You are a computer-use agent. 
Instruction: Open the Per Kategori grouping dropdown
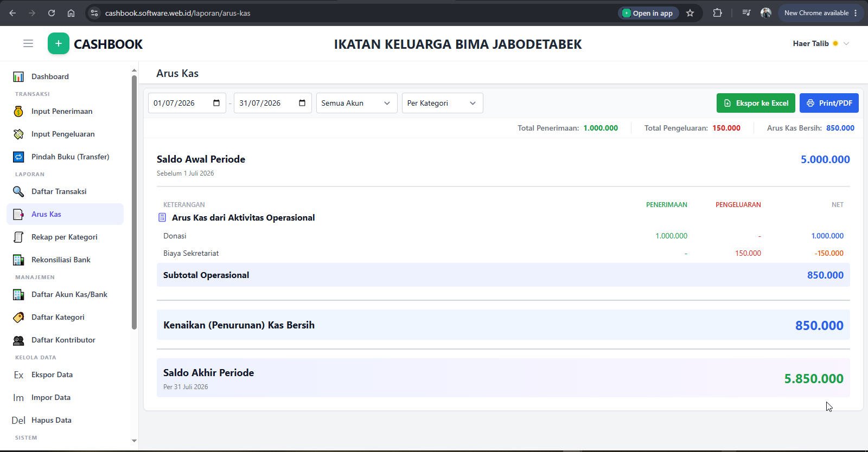(442, 103)
